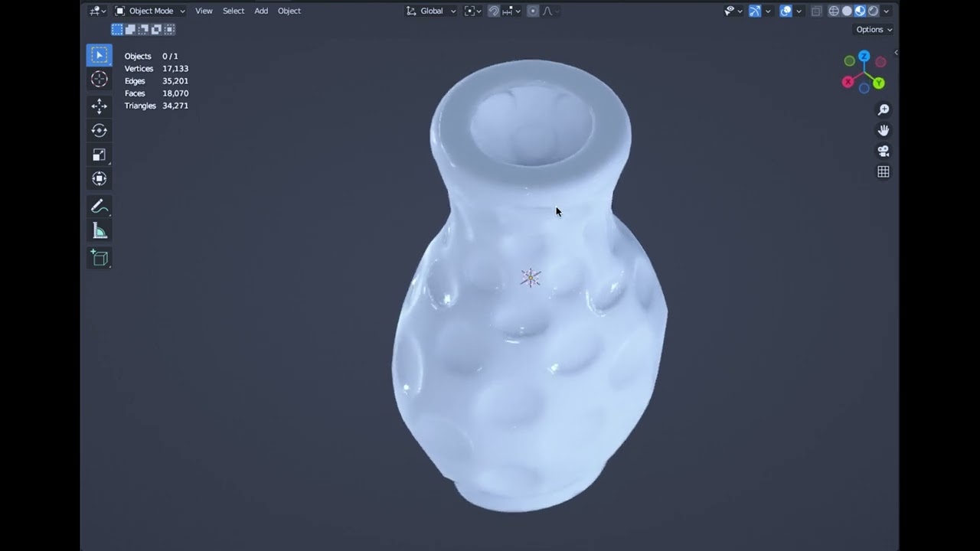Open the Object menu

click(x=289, y=11)
